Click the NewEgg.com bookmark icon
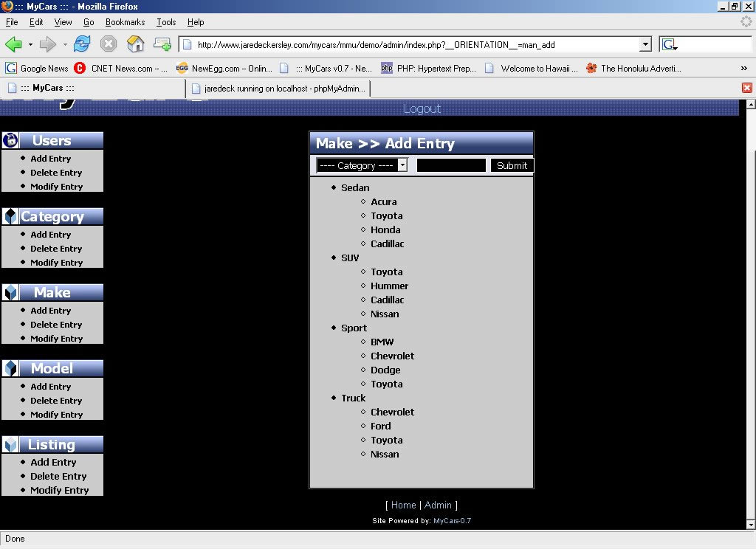The width and height of the screenshot is (756, 549). tap(182, 68)
